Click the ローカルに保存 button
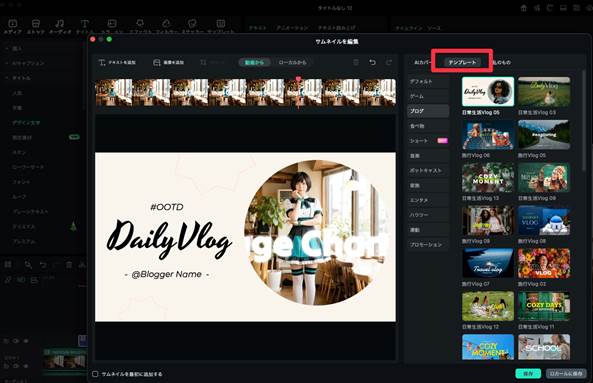Screen dimensions: 593x383 566,374
